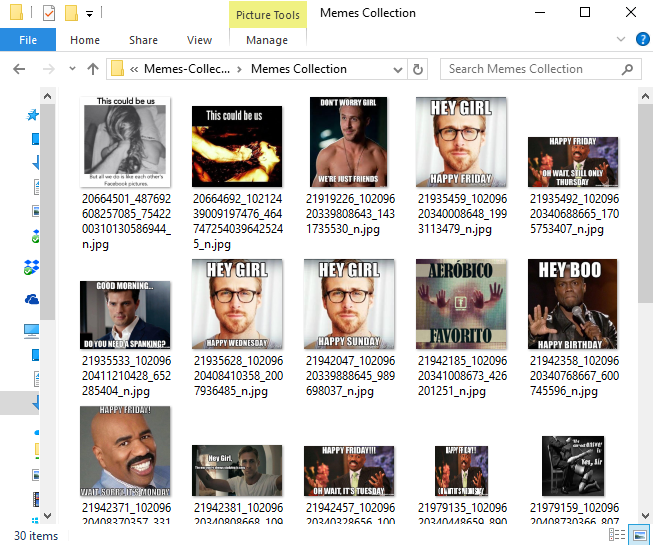Expand the ribbon with the chevron

click(x=621, y=39)
